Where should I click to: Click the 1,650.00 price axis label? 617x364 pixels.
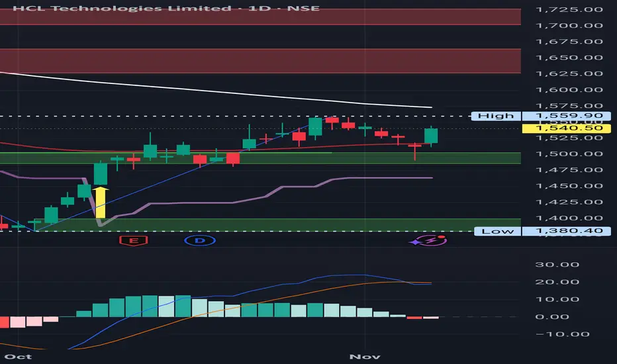tap(569, 58)
